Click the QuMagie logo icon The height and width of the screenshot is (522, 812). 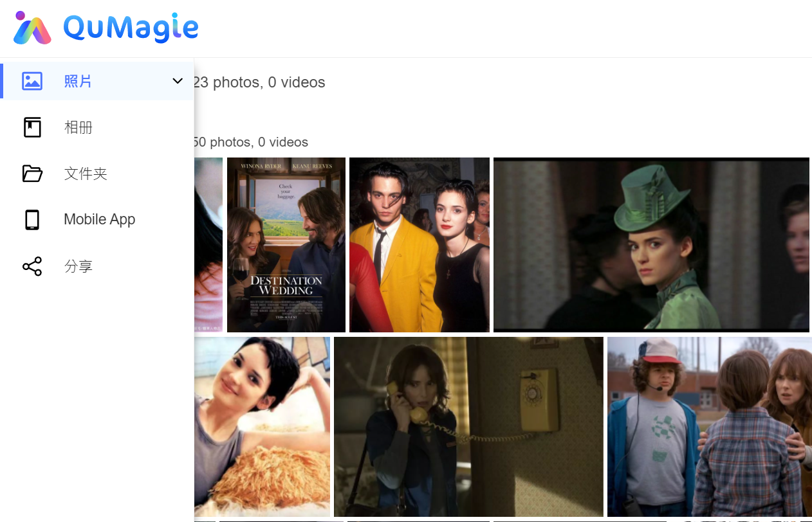pyautogui.click(x=32, y=28)
